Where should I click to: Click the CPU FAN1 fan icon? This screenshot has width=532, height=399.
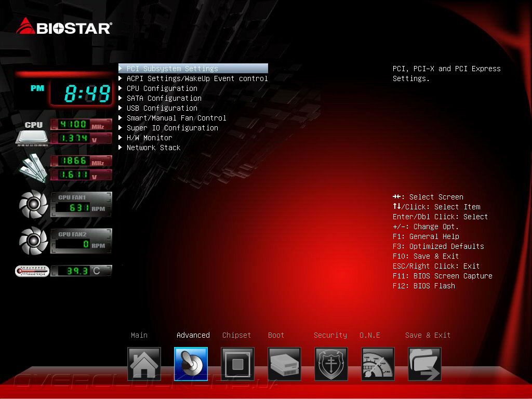pos(33,204)
